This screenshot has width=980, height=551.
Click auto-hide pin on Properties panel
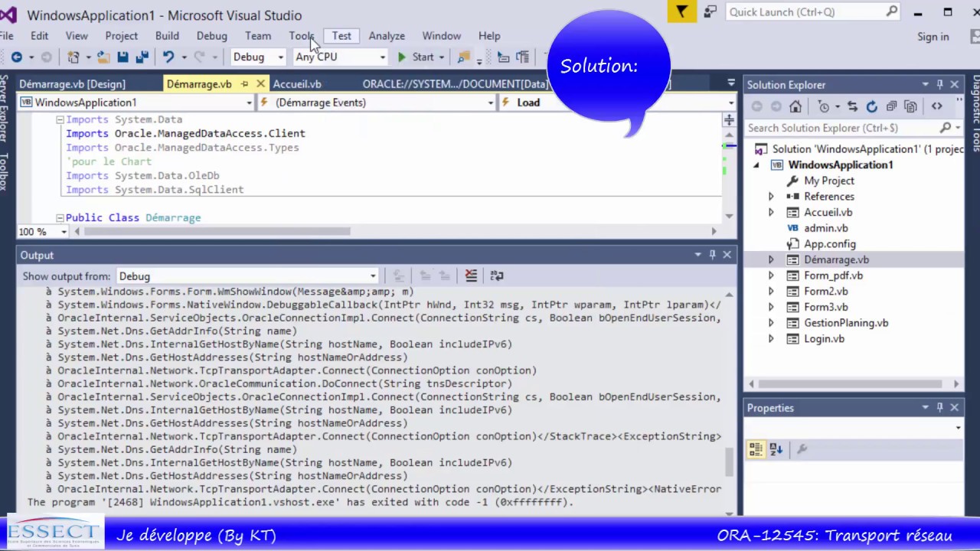click(939, 408)
